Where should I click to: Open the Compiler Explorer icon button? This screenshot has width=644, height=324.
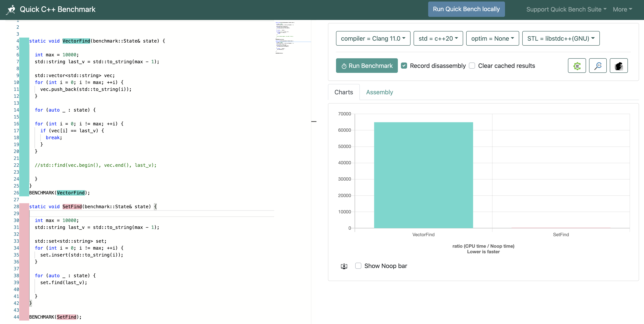(577, 66)
